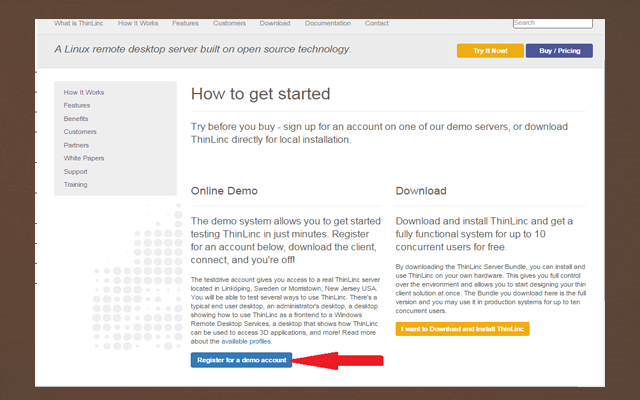Click the Linux remote desktop server tagline

coord(202,49)
